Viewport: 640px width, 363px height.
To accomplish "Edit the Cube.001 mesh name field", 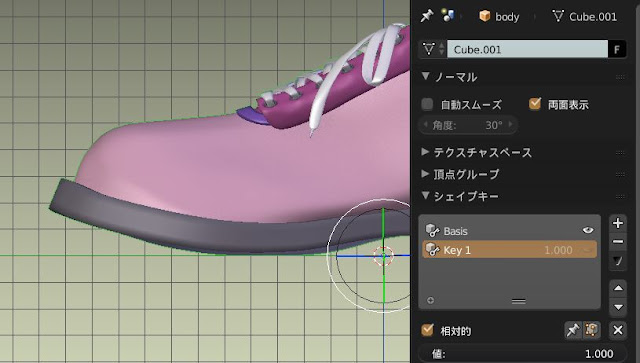I will pos(527,49).
